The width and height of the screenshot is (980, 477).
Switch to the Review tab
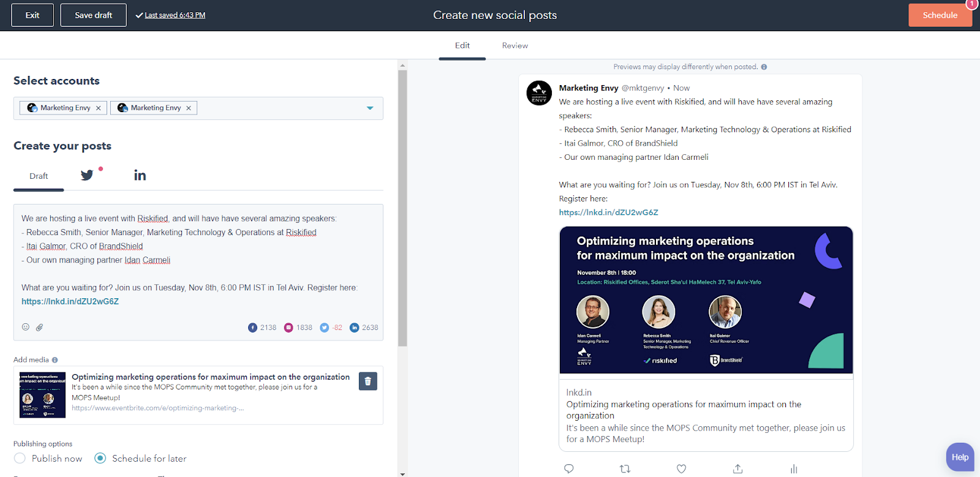coord(515,45)
